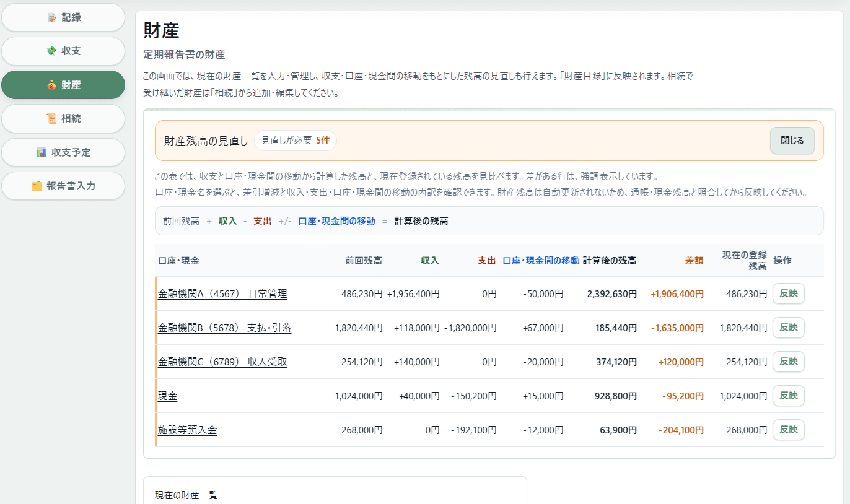Image resolution: width=850 pixels, height=504 pixels.
Task: Click the -1,635,000円 difference value
Action: pyautogui.click(x=678, y=328)
